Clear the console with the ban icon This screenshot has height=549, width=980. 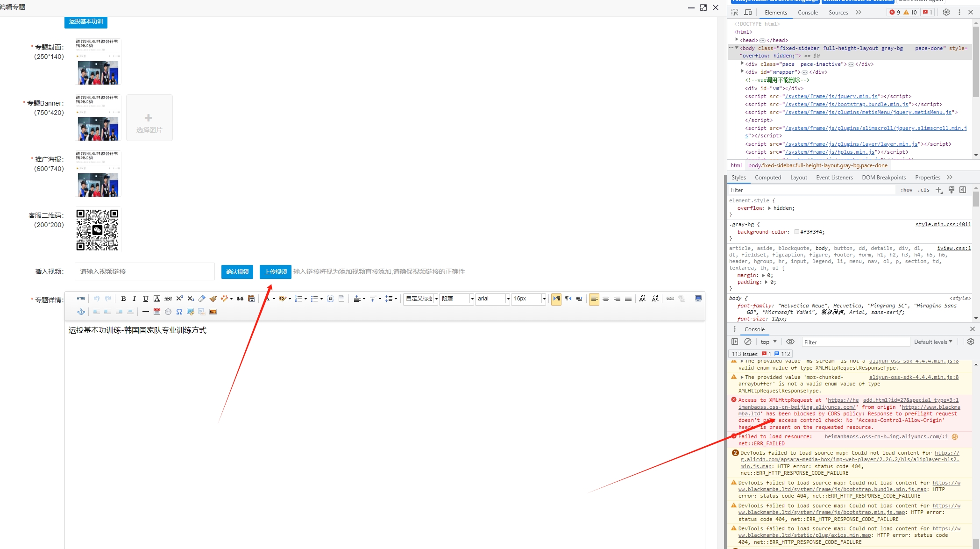[748, 342]
